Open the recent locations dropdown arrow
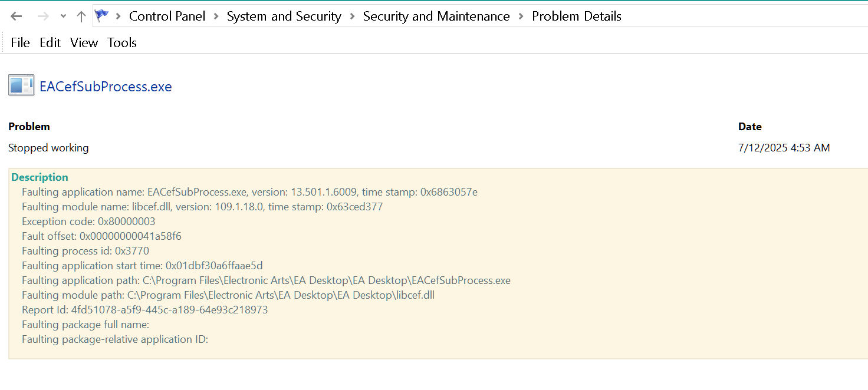This screenshot has height=390, width=868. tap(63, 16)
